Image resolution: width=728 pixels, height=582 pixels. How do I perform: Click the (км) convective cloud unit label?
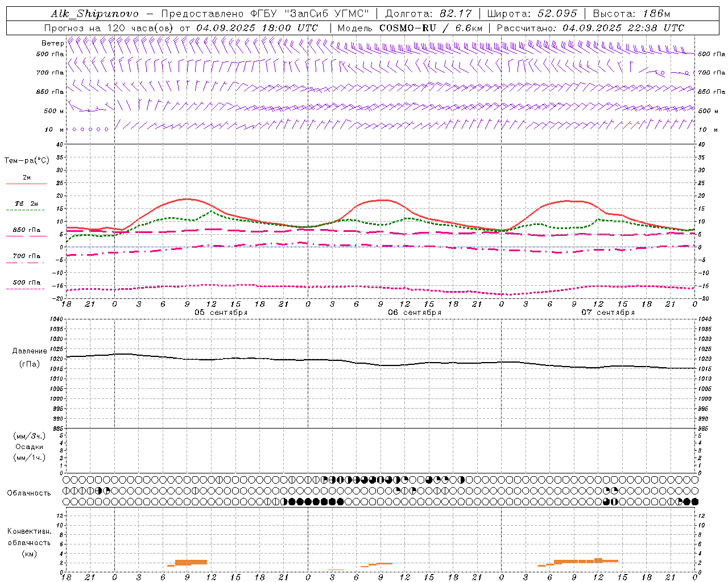[29, 554]
